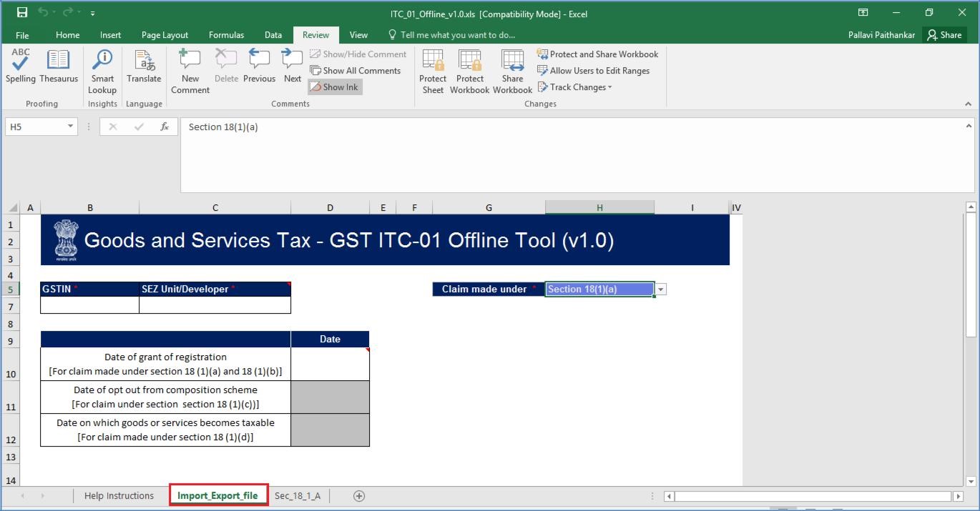
Task: Launch Smart Lookup
Action: point(102,68)
